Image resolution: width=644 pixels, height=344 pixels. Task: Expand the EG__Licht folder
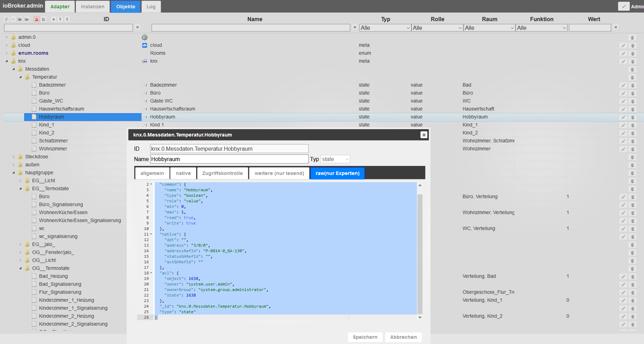[x=20, y=180]
